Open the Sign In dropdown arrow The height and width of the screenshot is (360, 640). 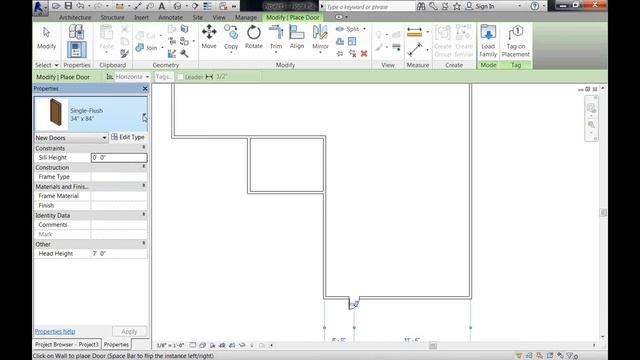520,6
